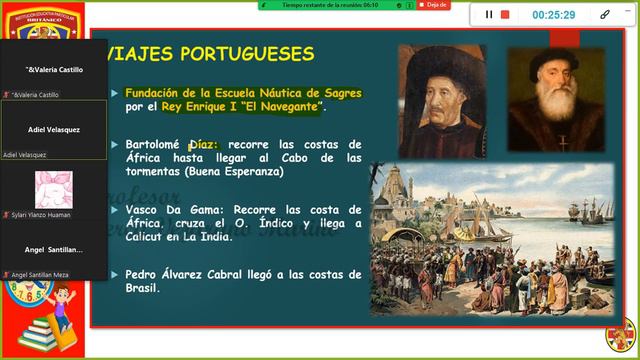640x360 pixels.
Task: Click the 'Calicut en La India' text
Action: [x=179, y=237]
